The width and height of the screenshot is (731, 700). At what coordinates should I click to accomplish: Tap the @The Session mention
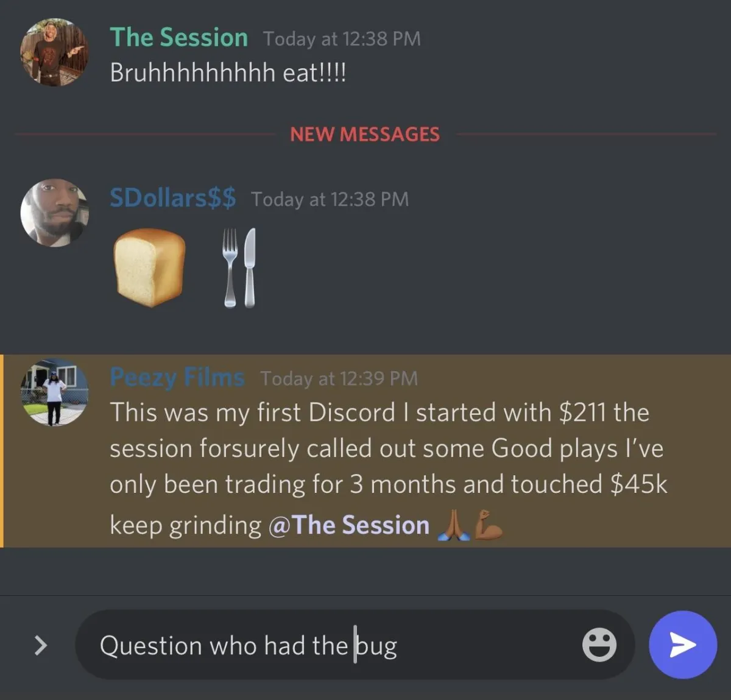pos(349,525)
